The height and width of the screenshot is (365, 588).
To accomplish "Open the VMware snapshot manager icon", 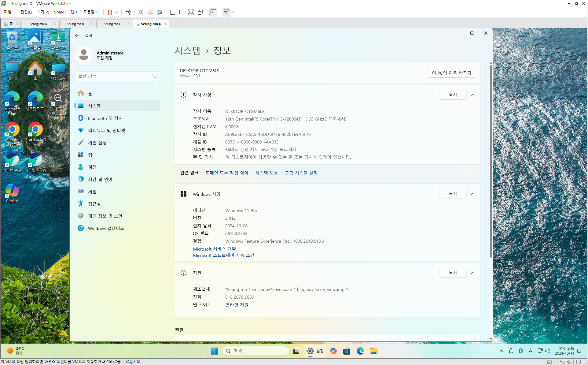I will click(160, 12).
